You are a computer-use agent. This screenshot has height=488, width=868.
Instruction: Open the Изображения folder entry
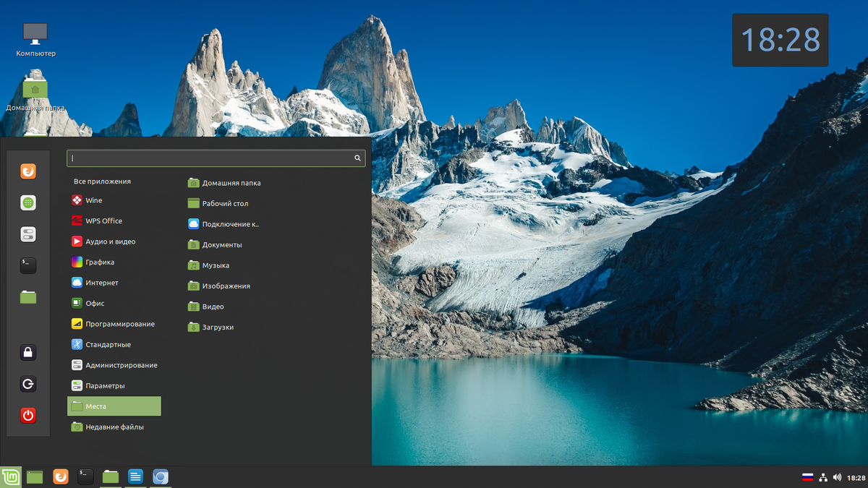[x=219, y=286]
